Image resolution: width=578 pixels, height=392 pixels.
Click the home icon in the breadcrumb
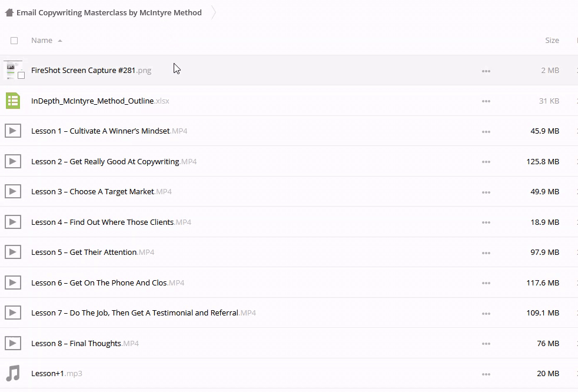(x=9, y=12)
